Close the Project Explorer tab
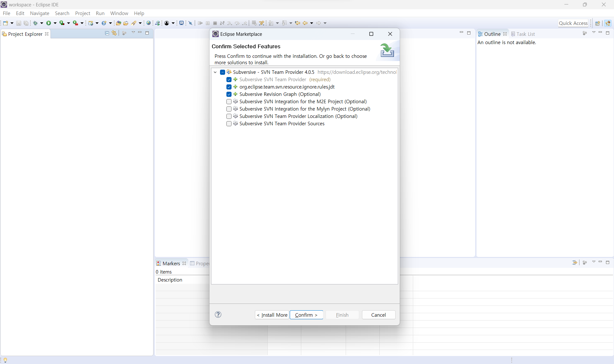 pos(47,34)
